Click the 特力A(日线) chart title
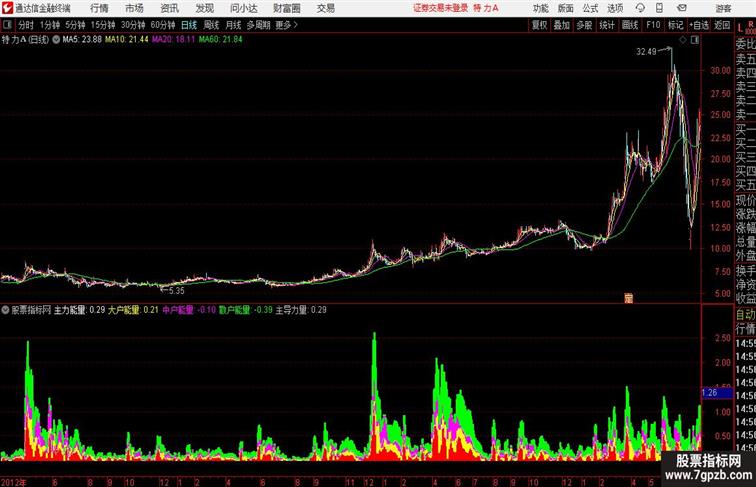Viewport: 756px width, 487px height. pyautogui.click(x=25, y=40)
